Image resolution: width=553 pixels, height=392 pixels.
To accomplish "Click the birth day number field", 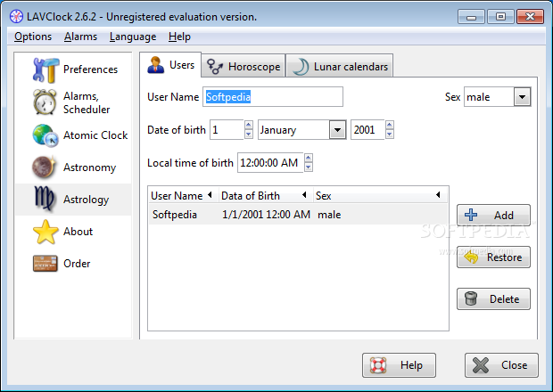I will point(227,130).
